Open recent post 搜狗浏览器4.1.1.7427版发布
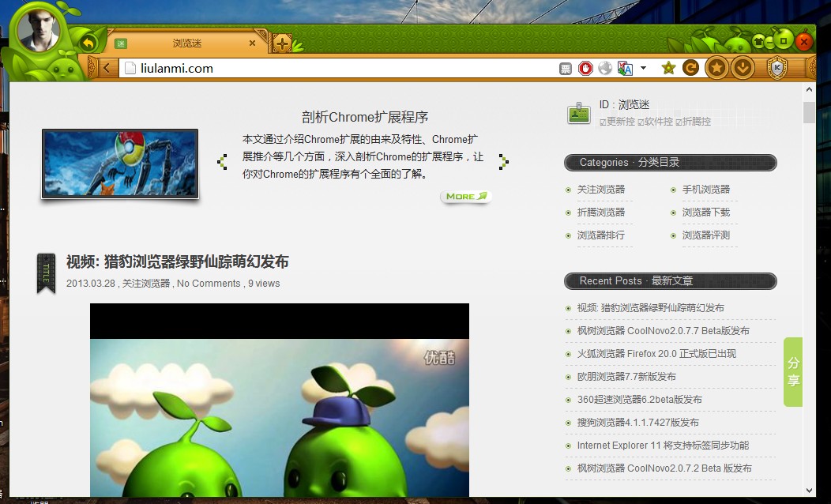The image size is (831, 504). (638, 423)
